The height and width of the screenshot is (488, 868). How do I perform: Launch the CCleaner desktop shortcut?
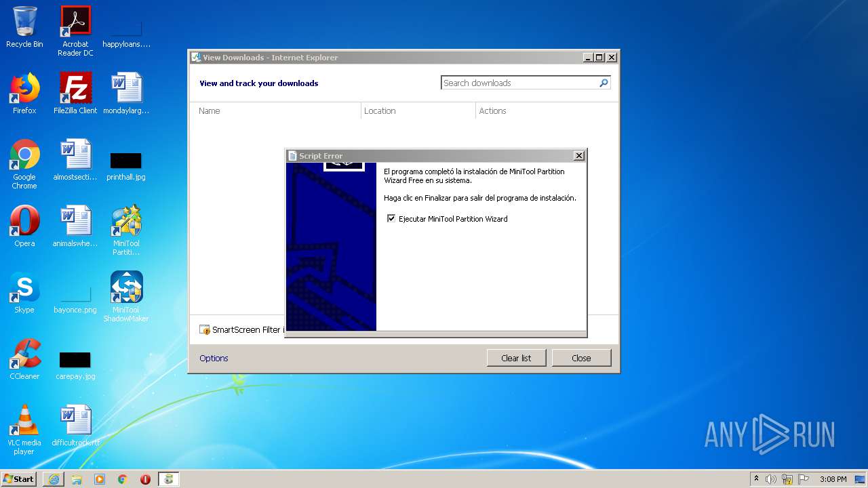(x=24, y=359)
